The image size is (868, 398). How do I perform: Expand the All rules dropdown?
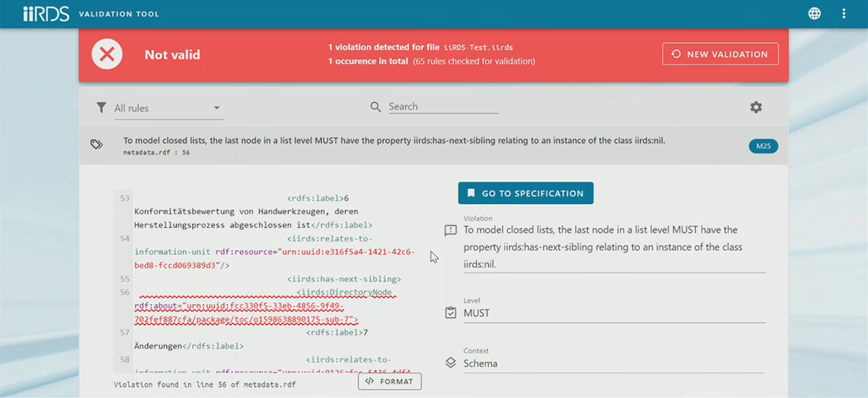coord(166,109)
